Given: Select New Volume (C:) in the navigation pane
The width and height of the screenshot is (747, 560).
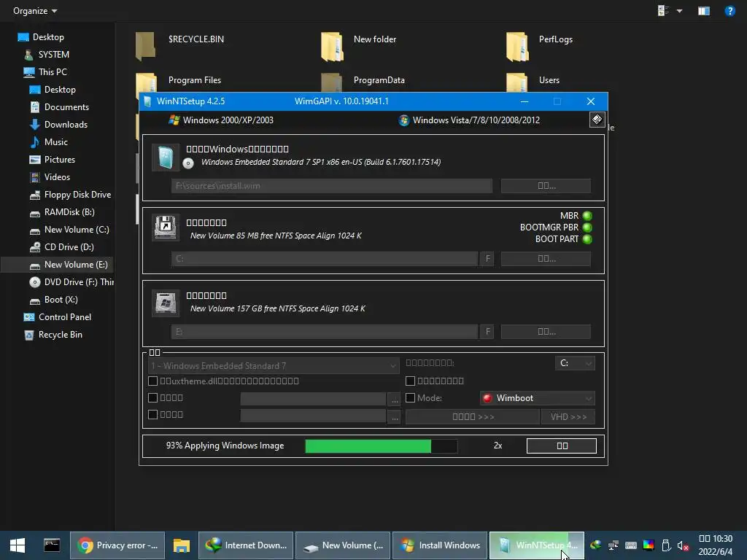Looking at the screenshot, I should pos(69,230).
